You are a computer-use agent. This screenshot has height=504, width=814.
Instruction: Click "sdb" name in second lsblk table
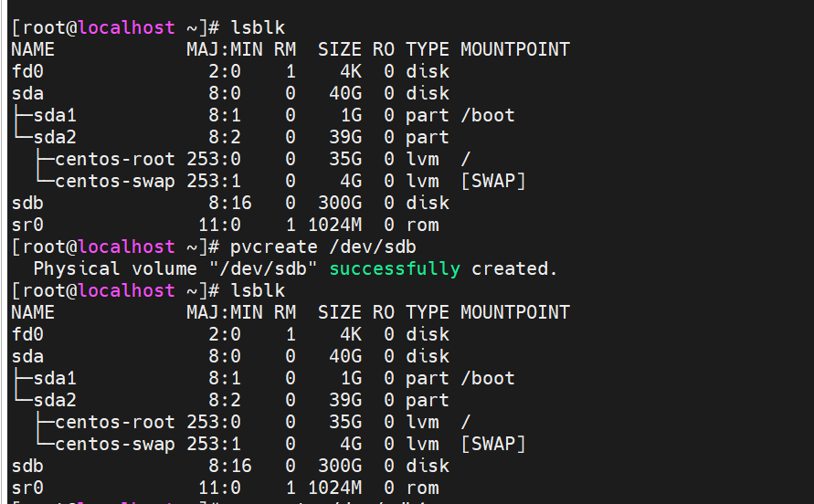pyautogui.click(x=27, y=467)
